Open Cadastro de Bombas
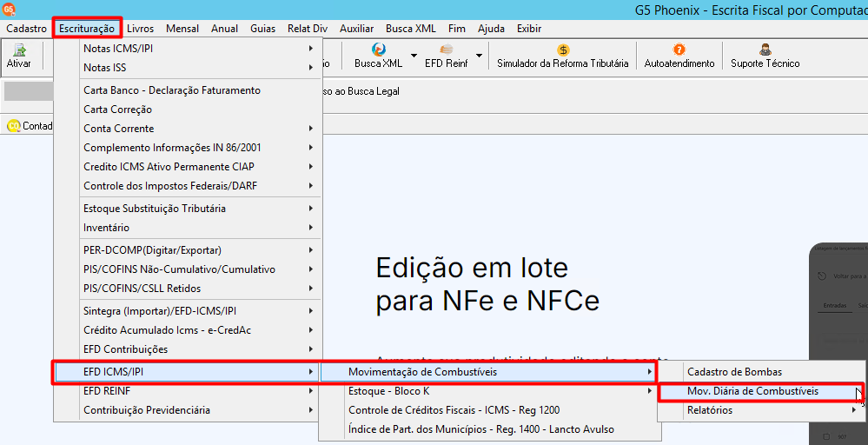 tap(761, 372)
